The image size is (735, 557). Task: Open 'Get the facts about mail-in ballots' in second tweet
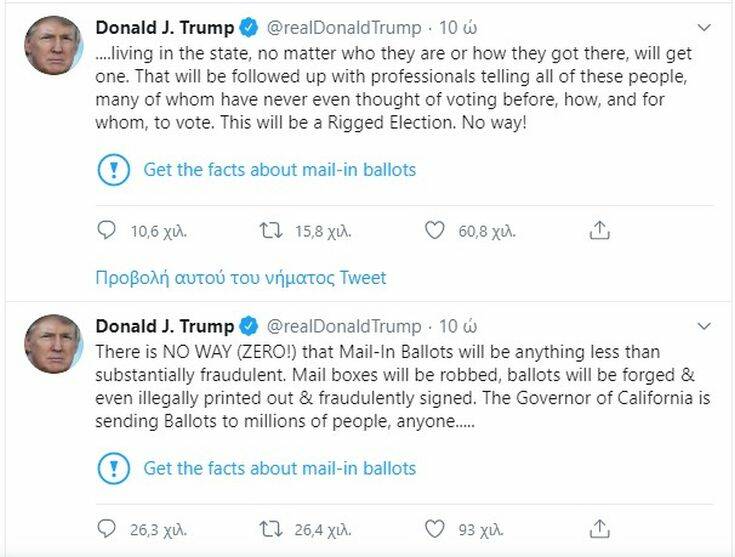279,467
